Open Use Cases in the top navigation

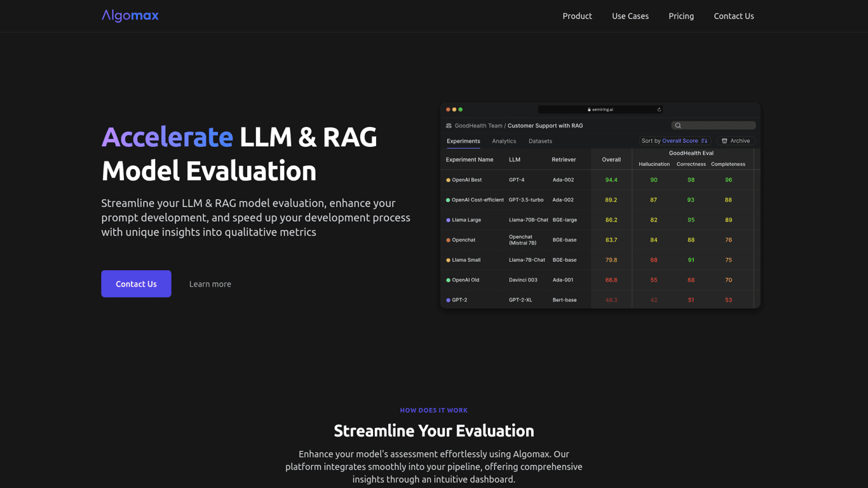coord(630,16)
